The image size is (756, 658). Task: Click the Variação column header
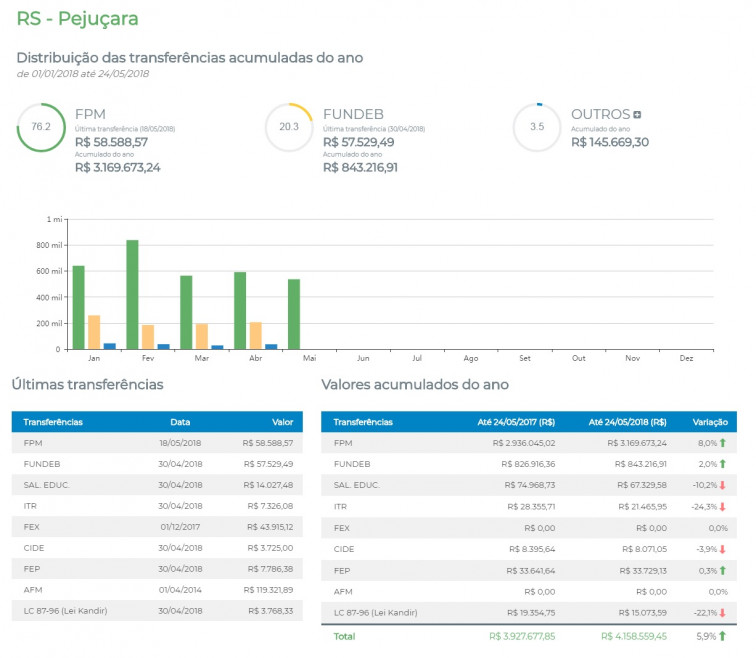710,422
